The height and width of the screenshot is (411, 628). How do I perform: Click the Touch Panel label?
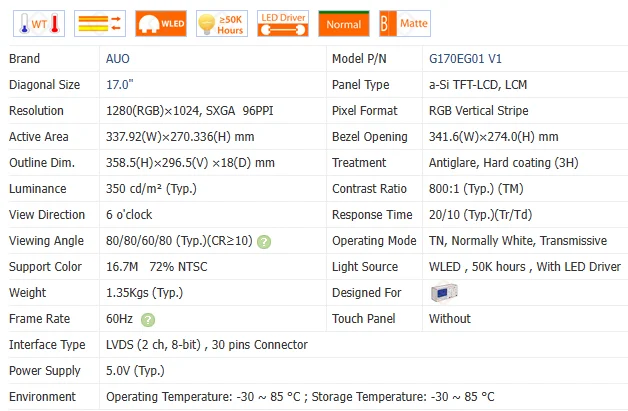(x=364, y=319)
